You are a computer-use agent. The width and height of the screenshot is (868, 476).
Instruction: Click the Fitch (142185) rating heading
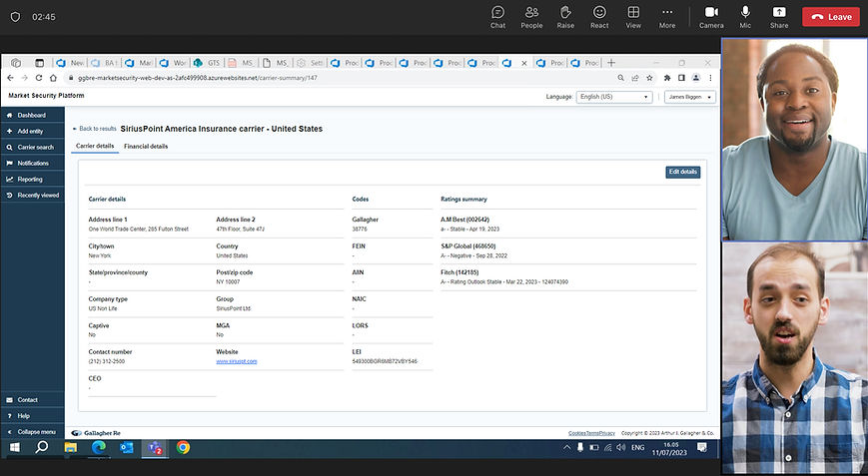459,272
